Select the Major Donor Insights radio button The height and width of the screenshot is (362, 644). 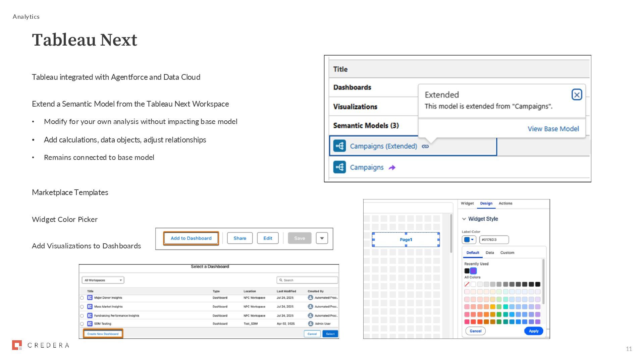pos(82,298)
